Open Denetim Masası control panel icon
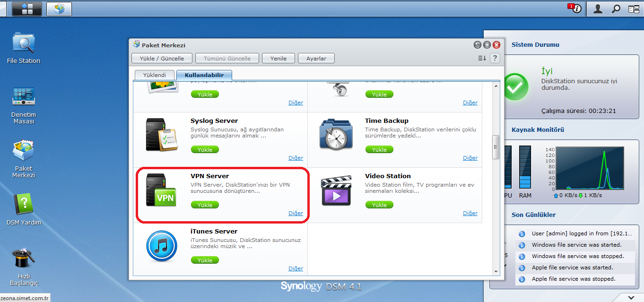Screen dimensions: 644x302 click(23, 97)
